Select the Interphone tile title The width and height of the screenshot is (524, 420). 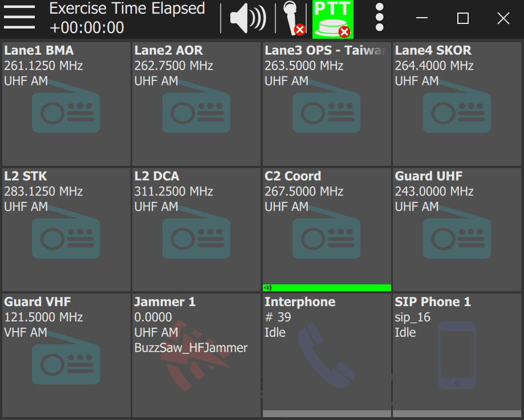coord(300,301)
